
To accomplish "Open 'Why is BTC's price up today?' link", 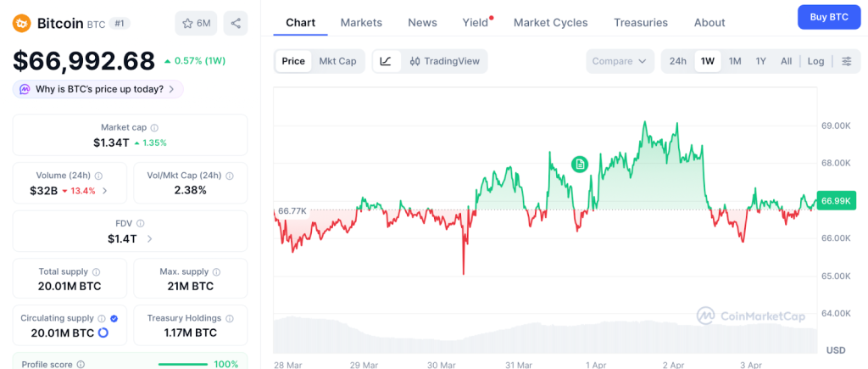I will (x=98, y=89).
